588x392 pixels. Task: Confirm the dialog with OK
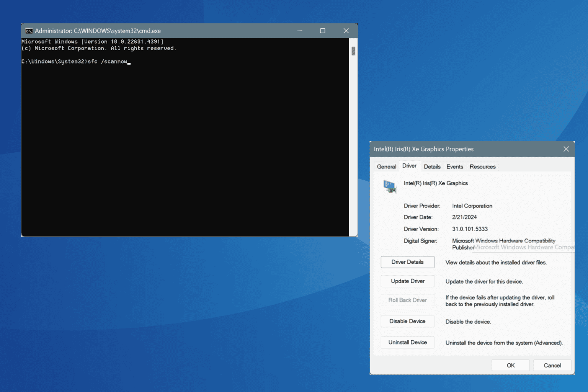(510, 365)
